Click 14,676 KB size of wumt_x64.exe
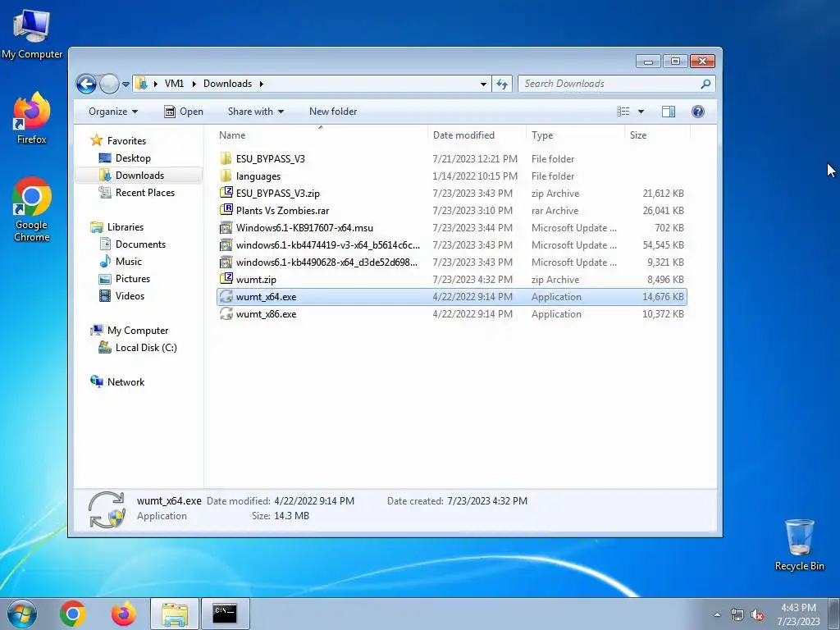 (x=663, y=297)
